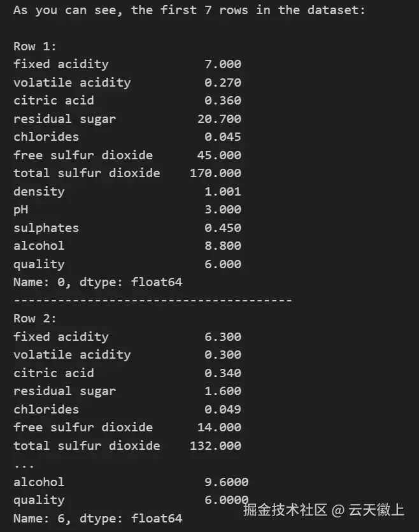
Task: Click the total sulfur dioxide value 170.000
Action: pos(215,173)
